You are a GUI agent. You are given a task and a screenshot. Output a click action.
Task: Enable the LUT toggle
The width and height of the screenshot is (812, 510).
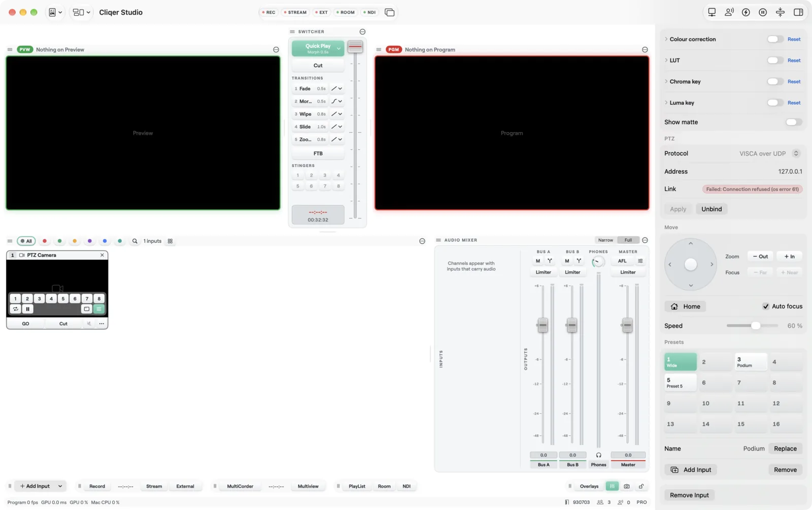775,60
